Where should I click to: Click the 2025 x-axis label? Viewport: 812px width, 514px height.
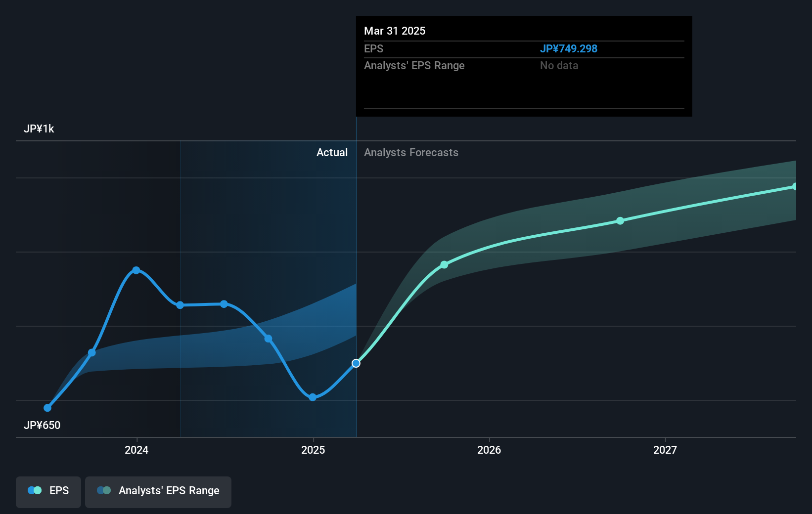tap(313, 450)
